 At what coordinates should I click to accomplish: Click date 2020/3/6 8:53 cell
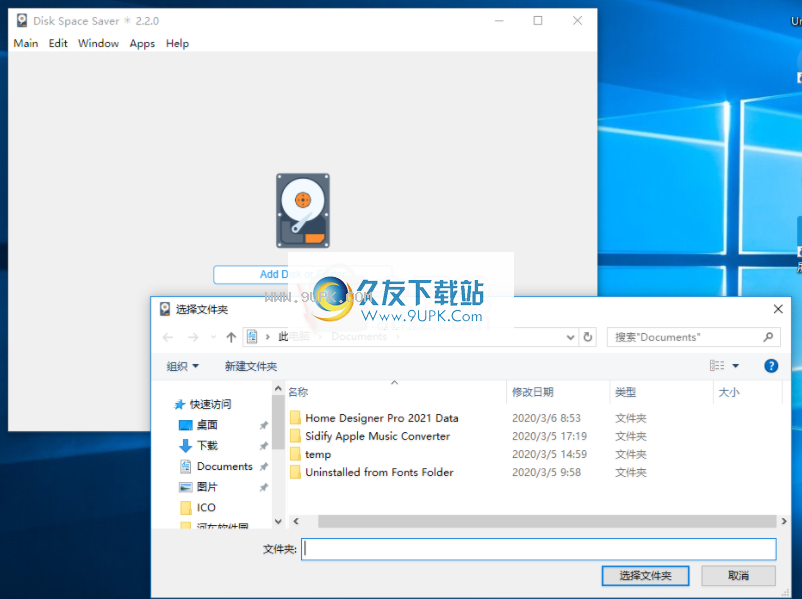click(x=546, y=418)
